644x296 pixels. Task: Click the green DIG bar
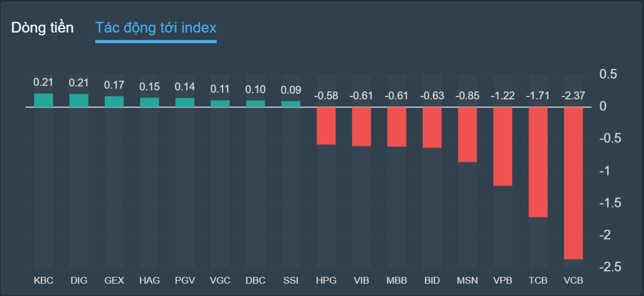[x=79, y=100]
